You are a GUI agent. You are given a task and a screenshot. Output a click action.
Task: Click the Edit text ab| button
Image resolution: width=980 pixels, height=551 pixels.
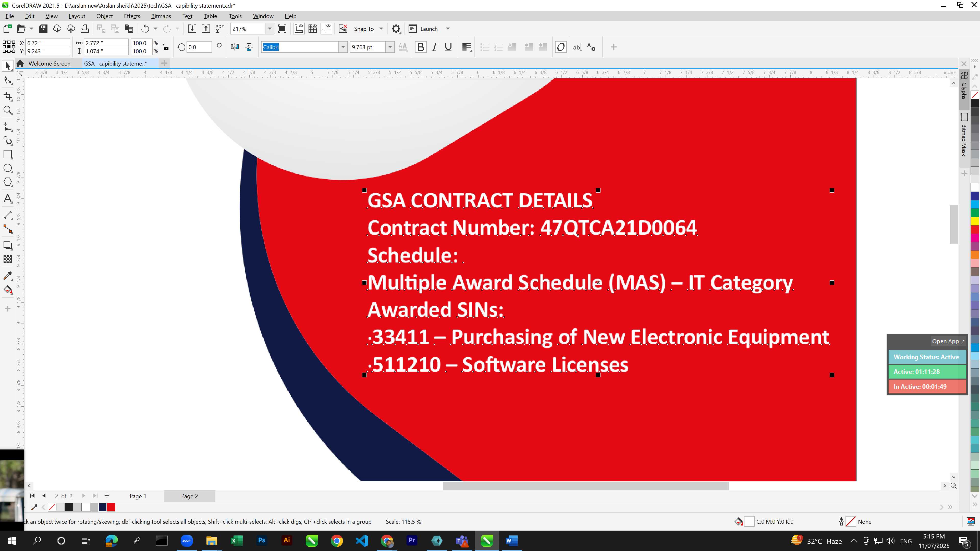click(577, 47)
